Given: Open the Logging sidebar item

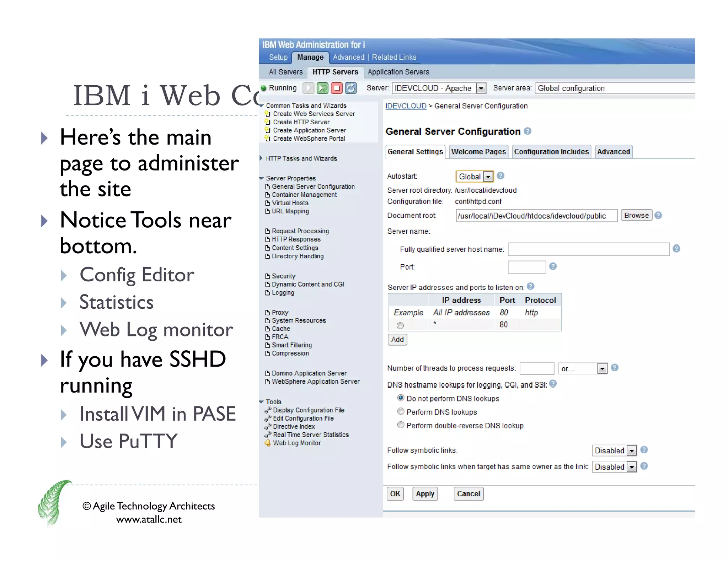Looking at the screenshot, I should coord(283,293).
